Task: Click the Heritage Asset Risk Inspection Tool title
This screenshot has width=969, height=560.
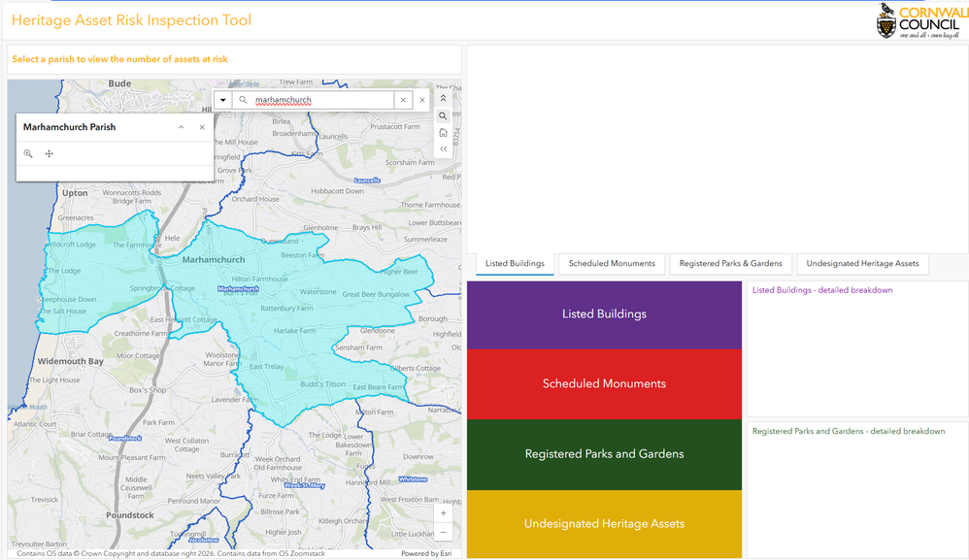Action: tap(132, 20)
